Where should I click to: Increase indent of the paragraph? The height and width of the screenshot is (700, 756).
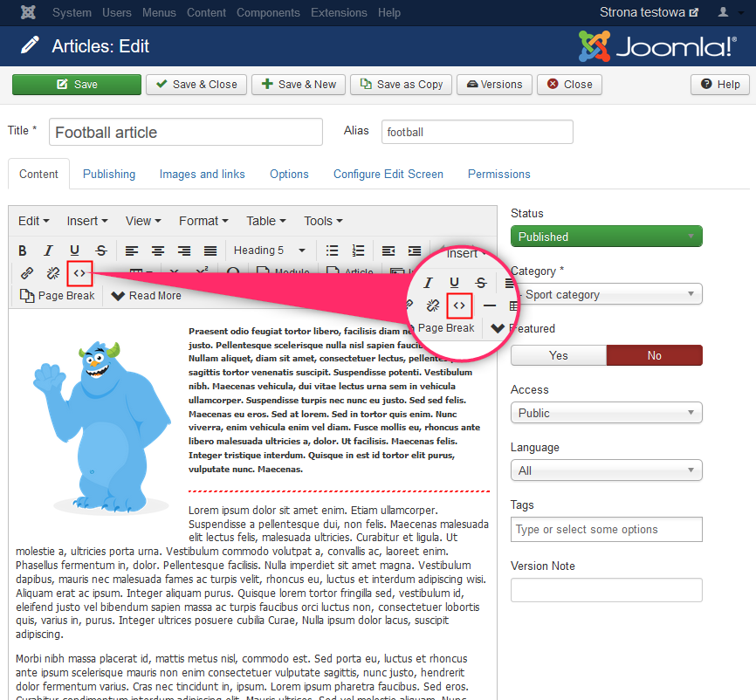[x=415, y=250]
